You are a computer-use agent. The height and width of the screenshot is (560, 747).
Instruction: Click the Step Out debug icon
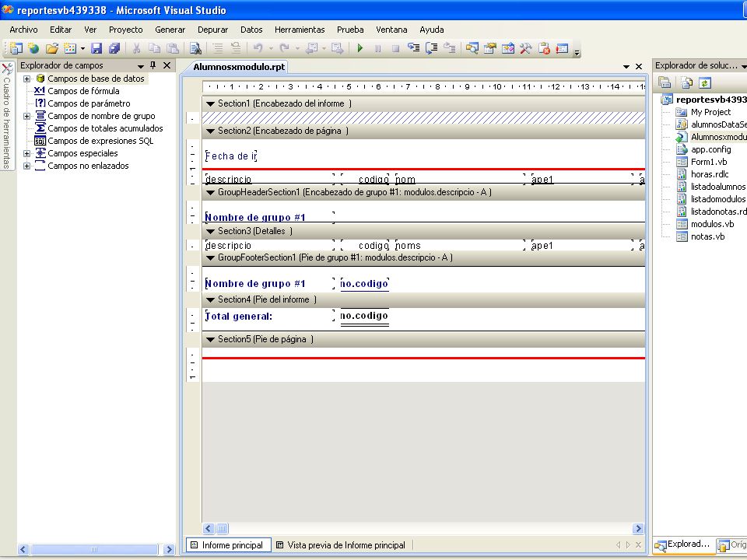click(449, 48)
